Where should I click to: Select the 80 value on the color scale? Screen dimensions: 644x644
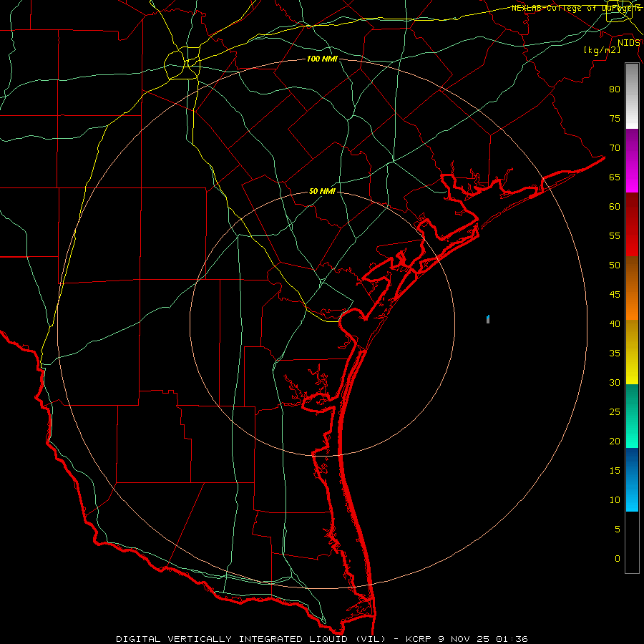[x=615, y=89]
